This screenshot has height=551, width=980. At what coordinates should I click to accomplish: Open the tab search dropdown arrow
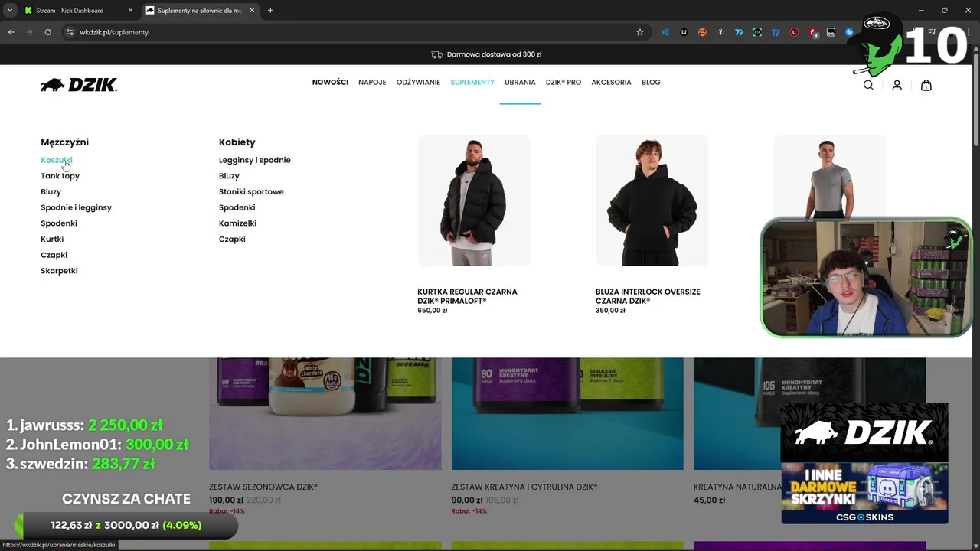coord(10,11)
